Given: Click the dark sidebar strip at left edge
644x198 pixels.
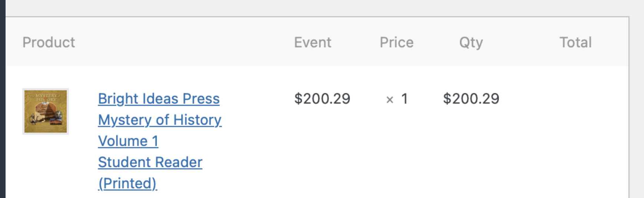Looking at the screenshot, I should (x=3, y=99).
